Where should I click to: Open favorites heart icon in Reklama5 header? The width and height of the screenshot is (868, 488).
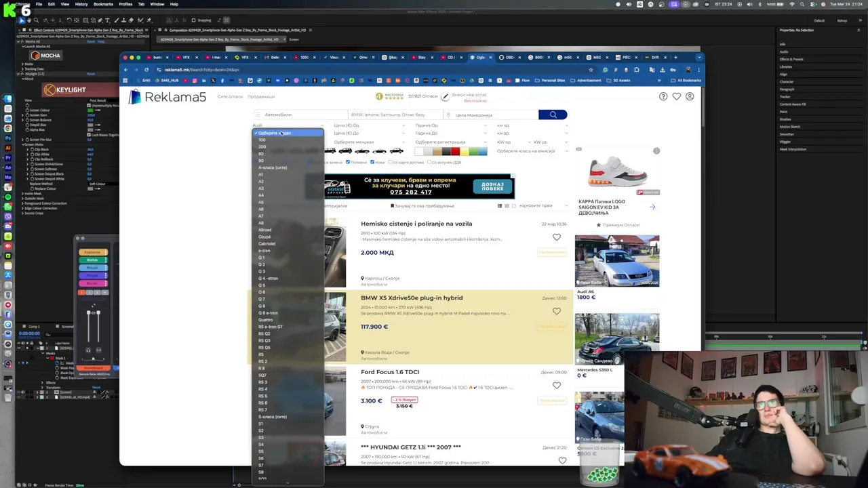[x=676, y=96]
